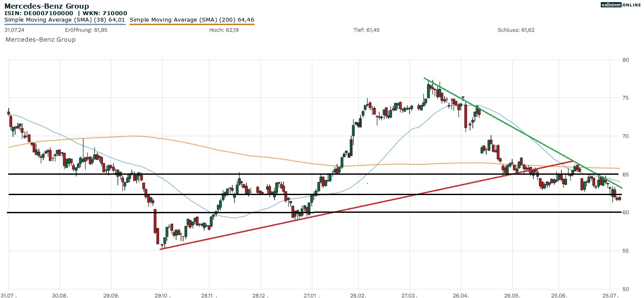Viewport: 644px width, 298px height.
Task: Click the blue SMA 38 legend line
Action: 64,24
